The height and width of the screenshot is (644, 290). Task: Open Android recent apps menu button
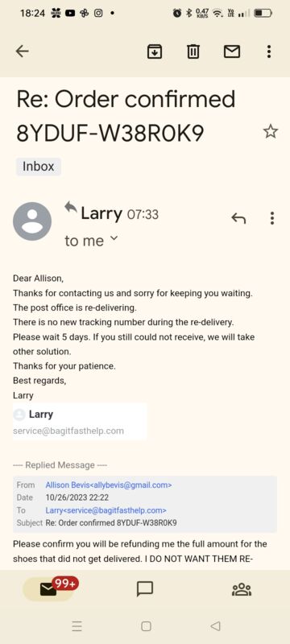click(77, 626)
